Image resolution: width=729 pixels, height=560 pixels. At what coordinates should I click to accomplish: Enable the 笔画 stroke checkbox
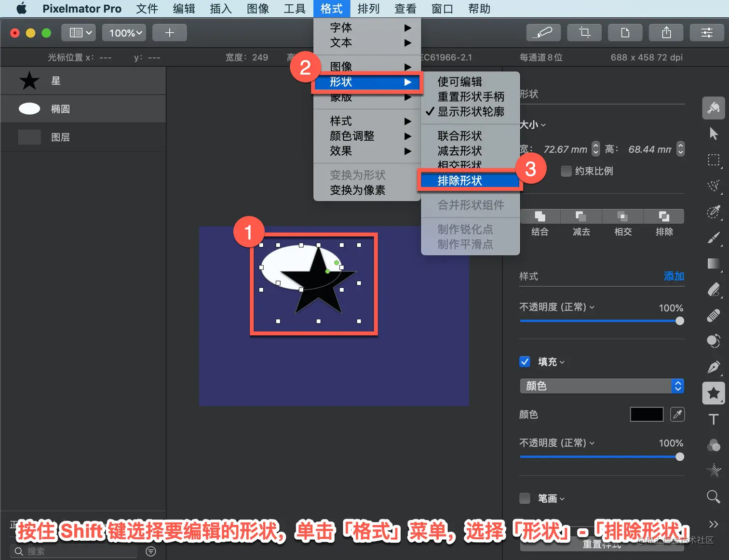pos(525,498)
